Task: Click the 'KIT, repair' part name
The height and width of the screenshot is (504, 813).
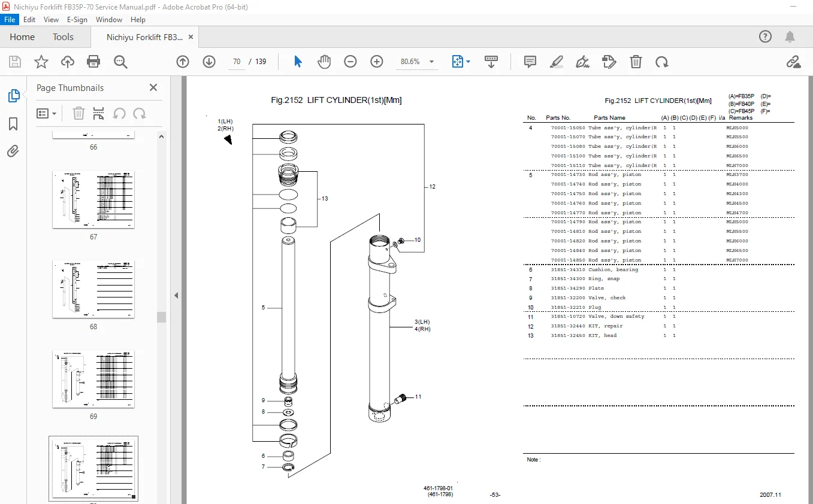Action: pyautogui.click(x=605, y=326)
